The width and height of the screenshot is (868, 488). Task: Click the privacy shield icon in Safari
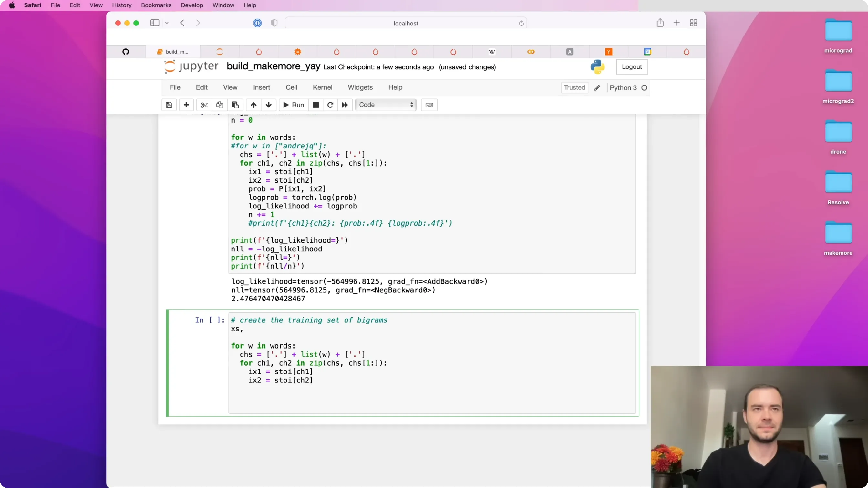click(274, 23)
